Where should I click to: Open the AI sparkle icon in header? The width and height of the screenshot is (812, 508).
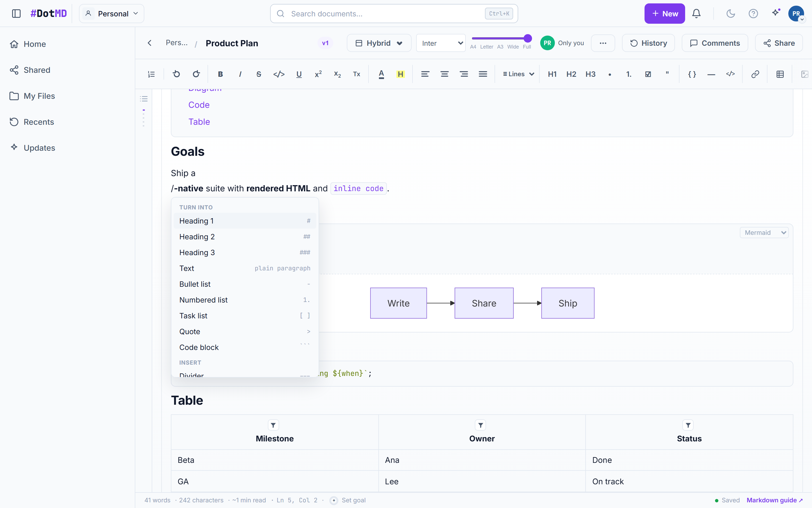[775, 14]
